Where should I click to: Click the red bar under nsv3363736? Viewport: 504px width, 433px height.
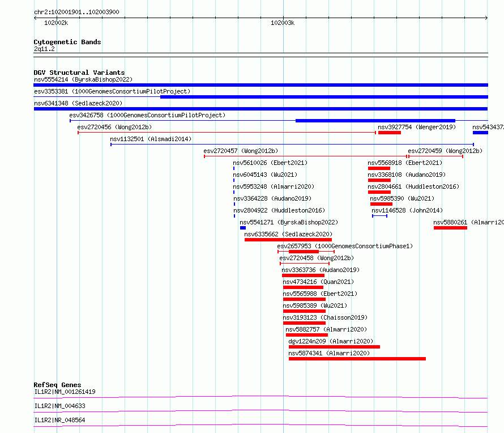click(x=303, y=275)
